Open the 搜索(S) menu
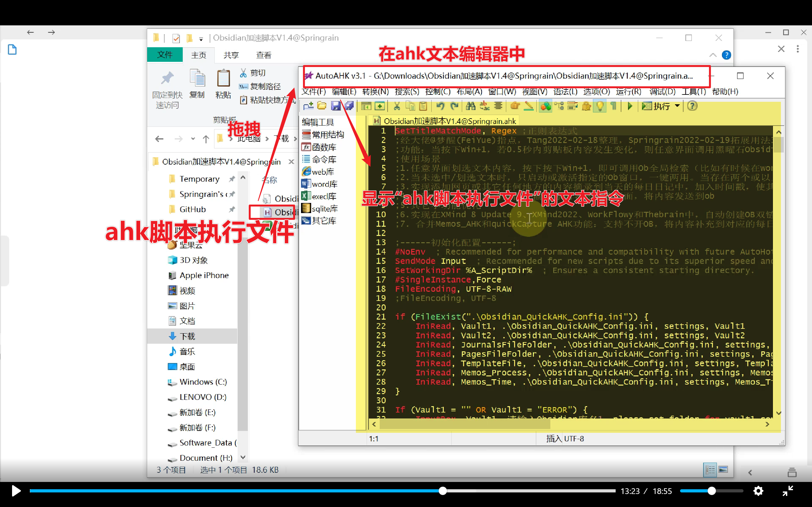This screenshot has height=507, width=812. point(407,92)
